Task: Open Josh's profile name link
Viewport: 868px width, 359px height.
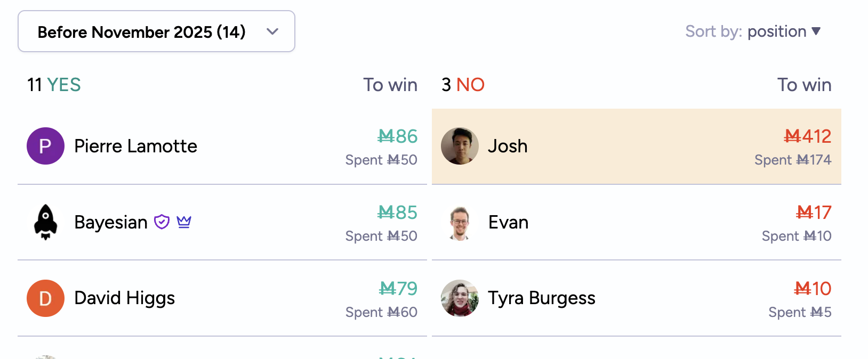Action: (x=508, y=146)
